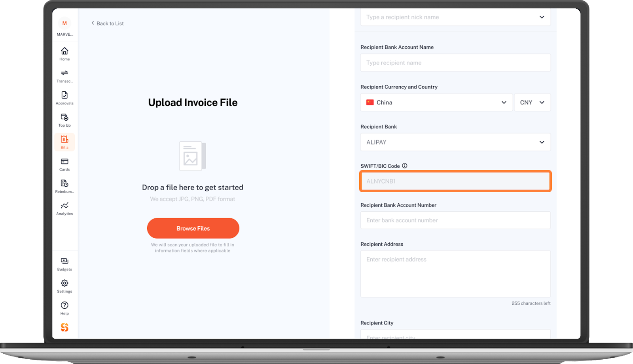Focus the Recipient Address text area
The image size is (633, 364).
[455, 274]
